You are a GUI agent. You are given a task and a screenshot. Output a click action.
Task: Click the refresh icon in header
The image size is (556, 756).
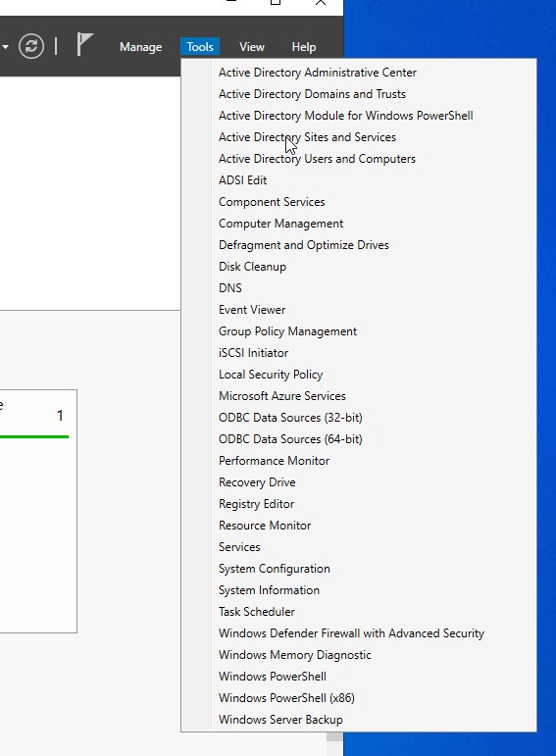click(x=31, y=46)
